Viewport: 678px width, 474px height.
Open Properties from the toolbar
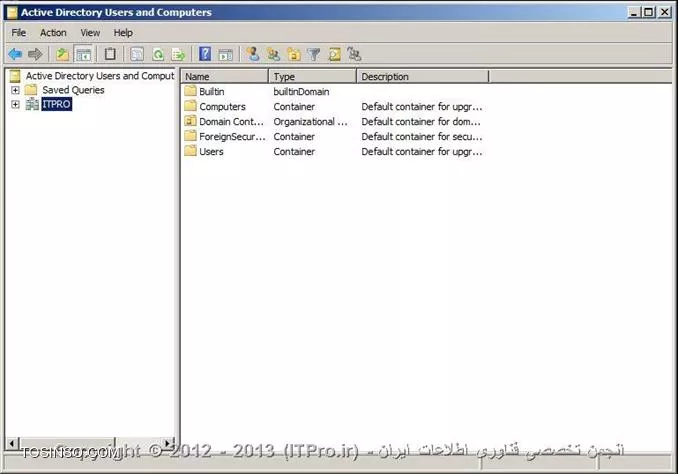[x=137, y=54]
